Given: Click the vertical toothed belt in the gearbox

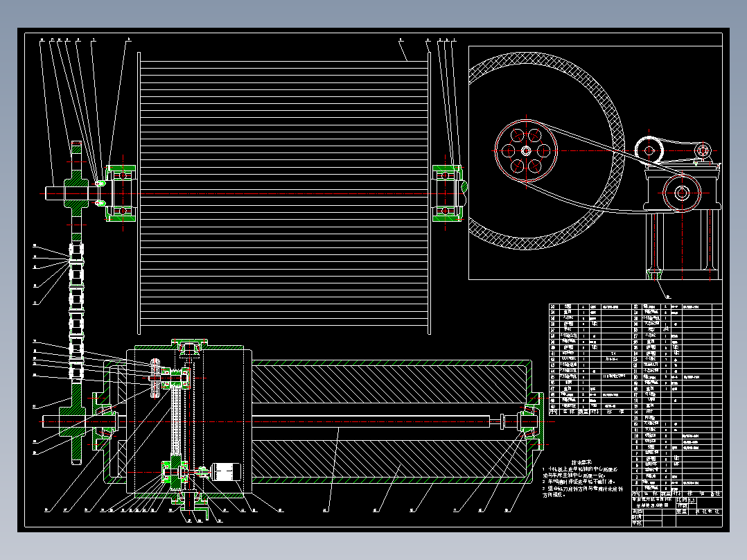Looking at the screenshot, I should tap(176, 419).
